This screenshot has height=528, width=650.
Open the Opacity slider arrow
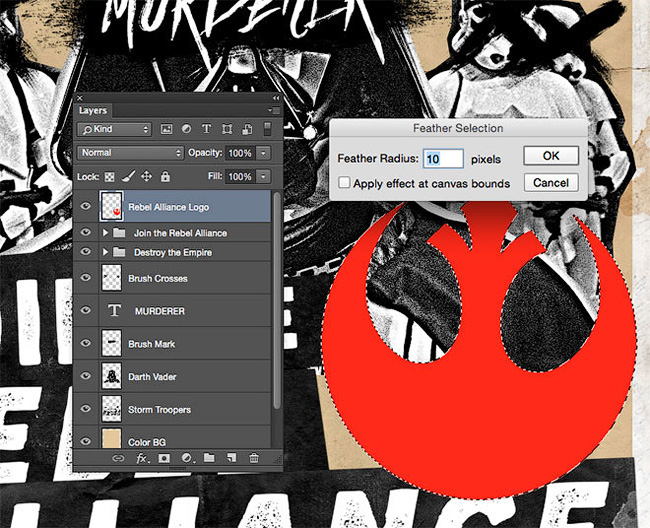(263, 153)
